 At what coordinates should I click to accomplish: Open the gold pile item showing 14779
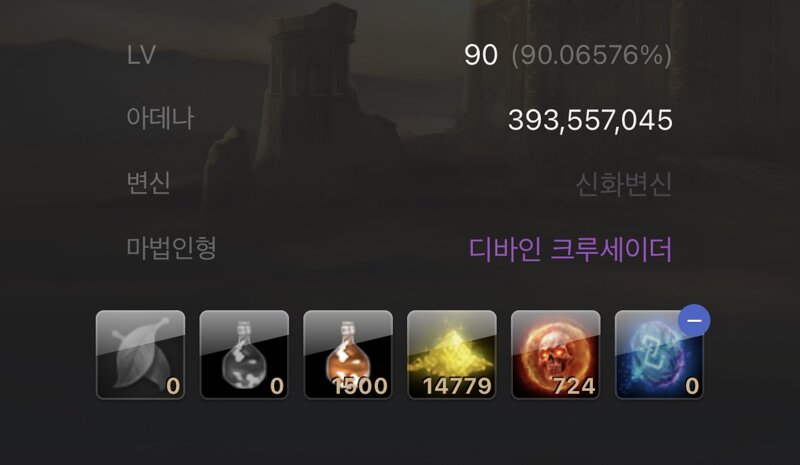(452, 355)
